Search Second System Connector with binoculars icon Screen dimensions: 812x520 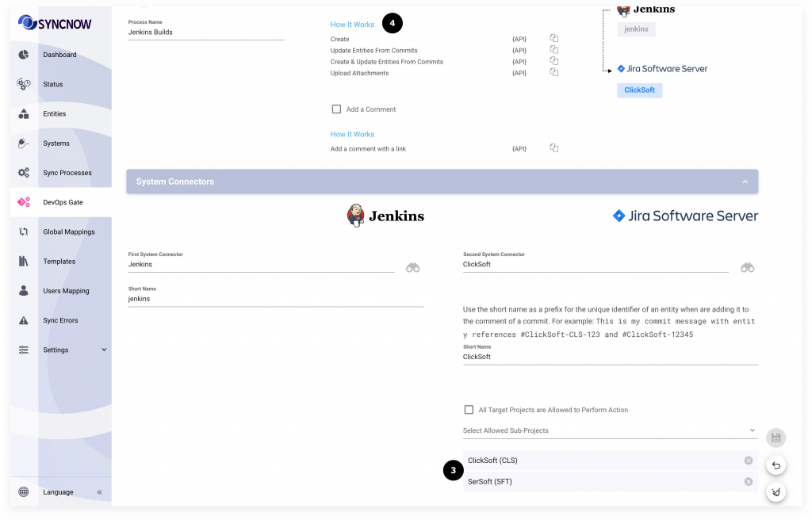pos(747,268)
